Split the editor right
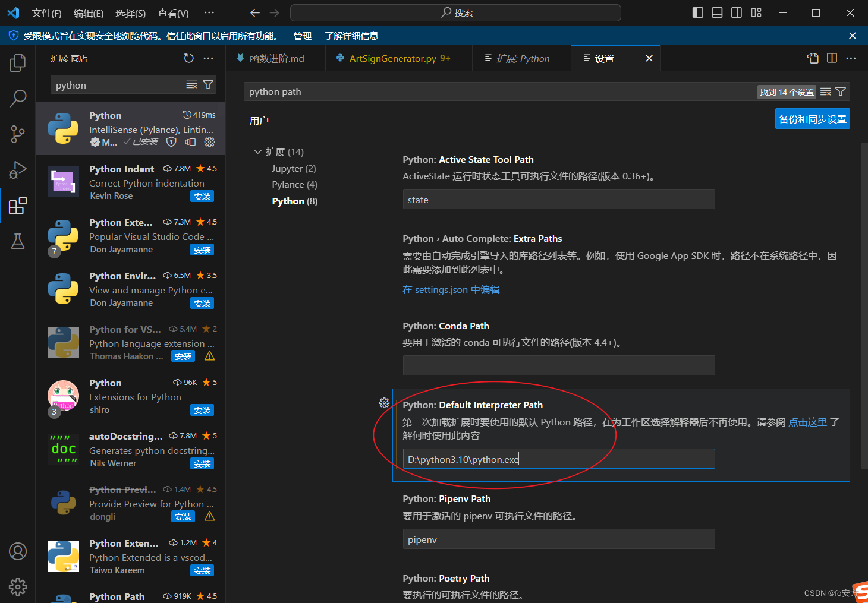868x603 pixels. pos(832,58)
